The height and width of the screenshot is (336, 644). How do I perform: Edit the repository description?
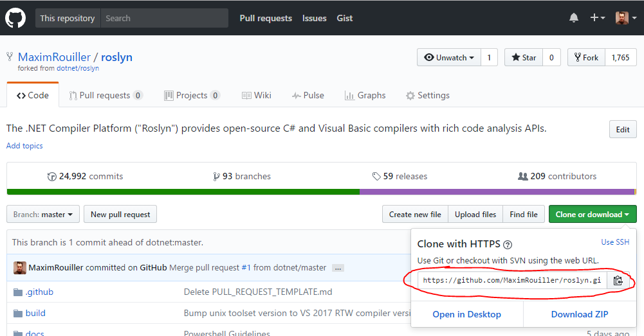(623, 130)
